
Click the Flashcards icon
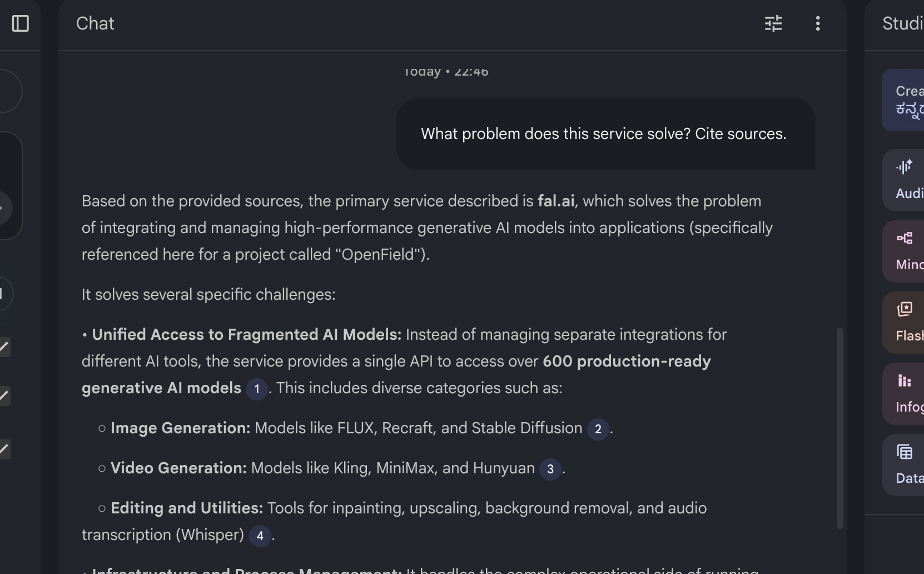click(x=905, y=309)
